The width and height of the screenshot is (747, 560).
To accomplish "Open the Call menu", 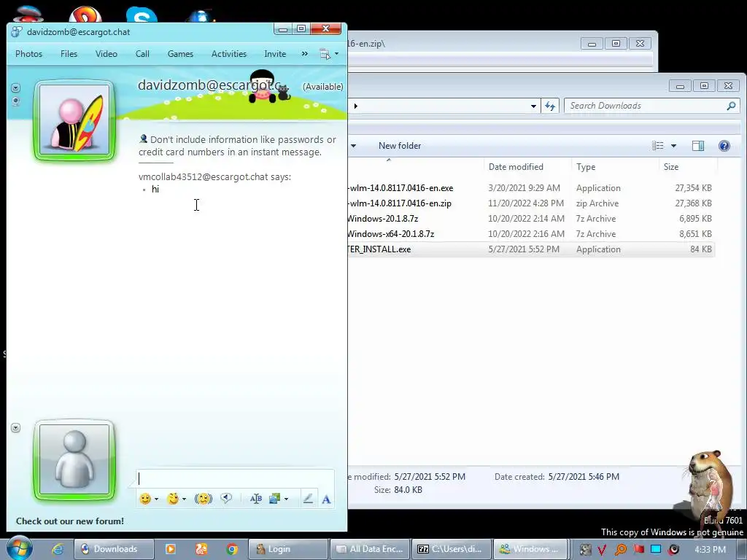I will point(142,54).
